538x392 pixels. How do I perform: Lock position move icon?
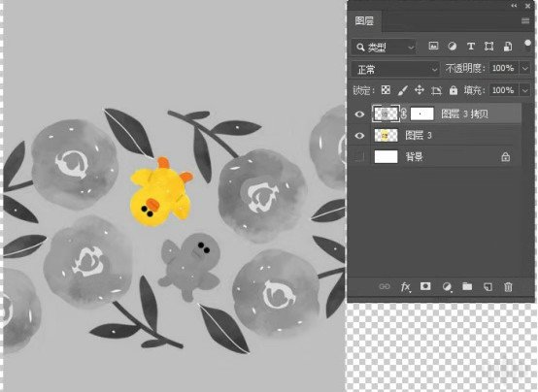420,90
